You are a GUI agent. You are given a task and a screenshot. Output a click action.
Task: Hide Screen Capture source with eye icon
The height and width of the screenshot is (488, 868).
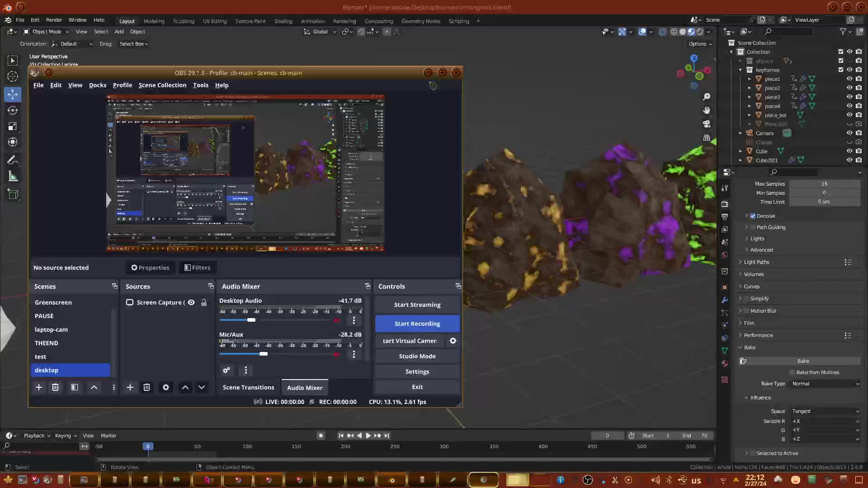click(x=191, y=302)
